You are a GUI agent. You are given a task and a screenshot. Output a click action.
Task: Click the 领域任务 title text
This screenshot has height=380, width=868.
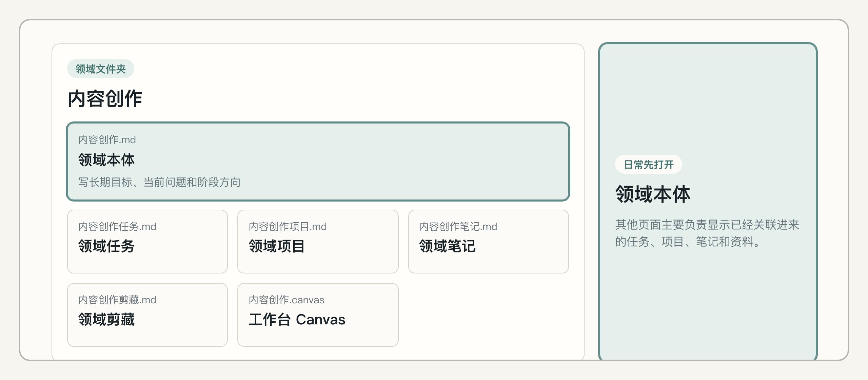tap(106, 246)
